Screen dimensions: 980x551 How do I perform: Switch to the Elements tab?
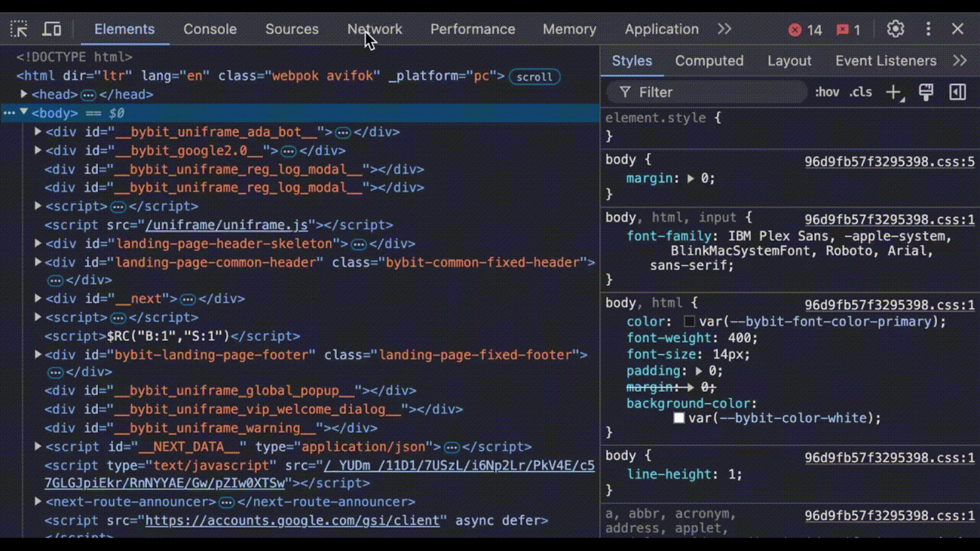tap(124, 29)
